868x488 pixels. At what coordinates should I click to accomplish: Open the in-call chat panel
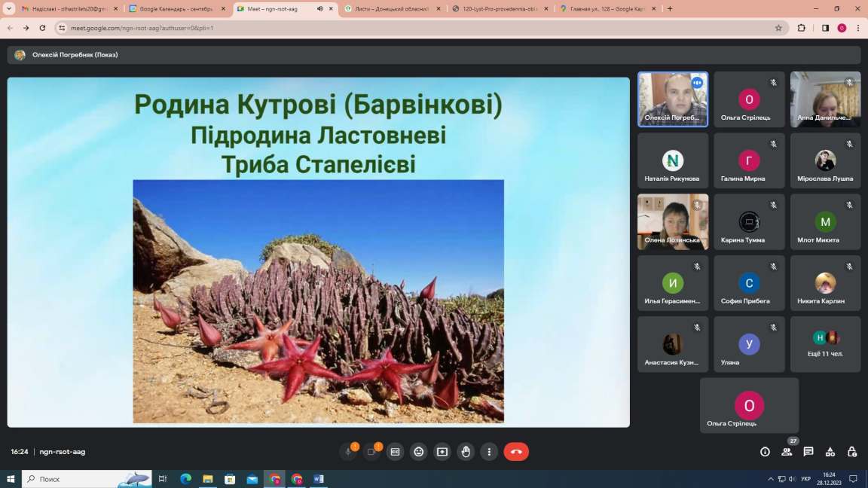coord(808,452)
